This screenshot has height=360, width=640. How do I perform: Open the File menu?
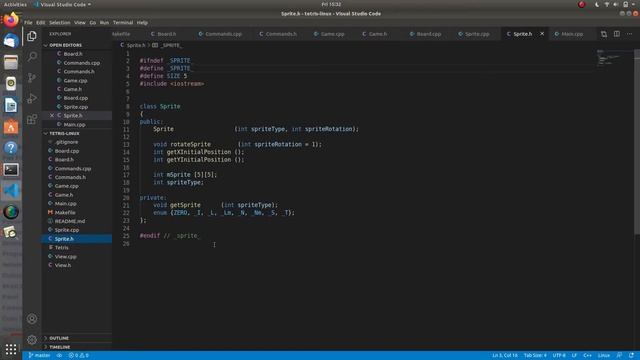coord(28,22)
